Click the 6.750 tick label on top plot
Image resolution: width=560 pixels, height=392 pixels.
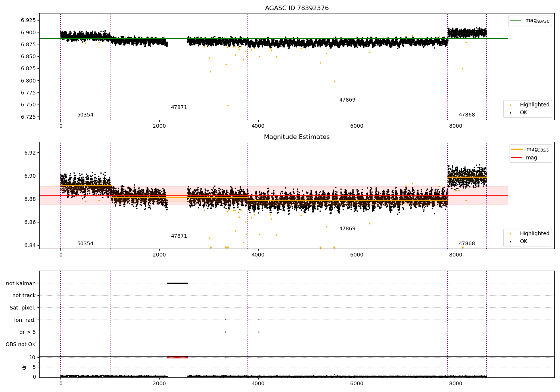click(x=28, y=105)
